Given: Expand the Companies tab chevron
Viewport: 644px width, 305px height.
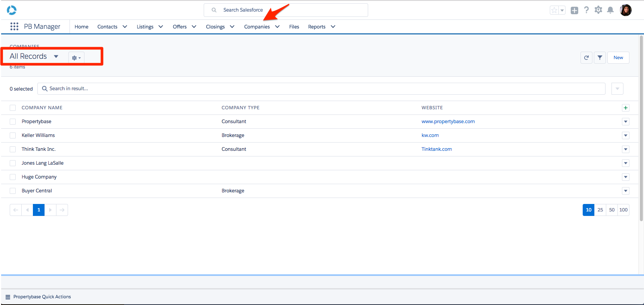Looking at the screenshot, I should pyautogui.click(x=277, y=27).
